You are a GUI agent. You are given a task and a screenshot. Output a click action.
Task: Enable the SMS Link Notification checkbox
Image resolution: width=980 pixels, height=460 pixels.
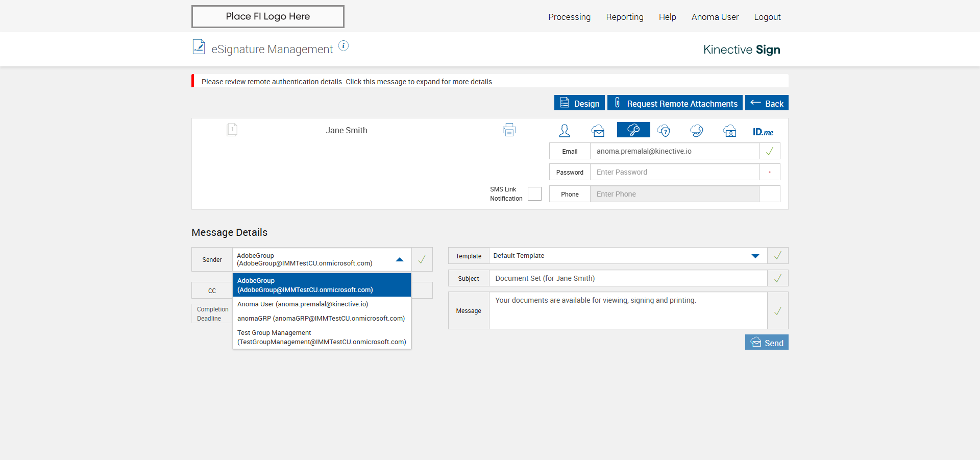pos(534,194)
